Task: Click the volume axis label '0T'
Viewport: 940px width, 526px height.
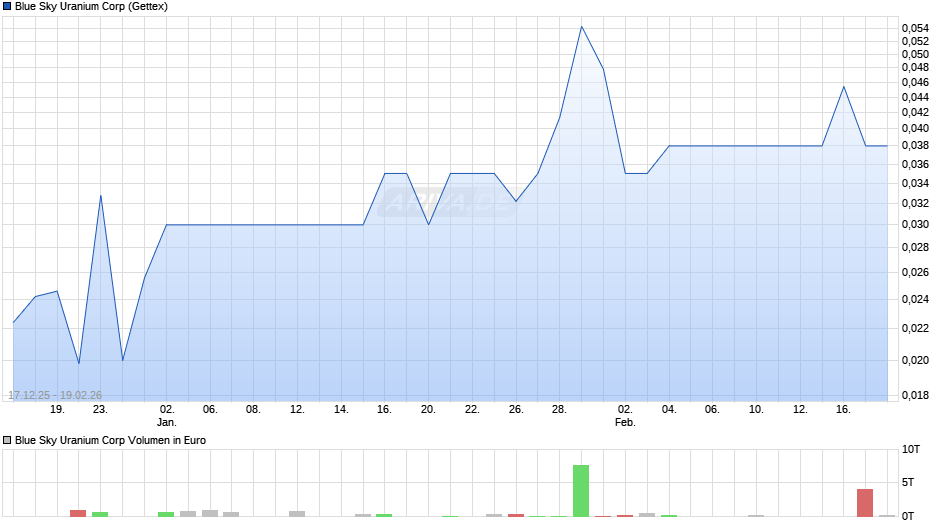Action: pos(908,516)
